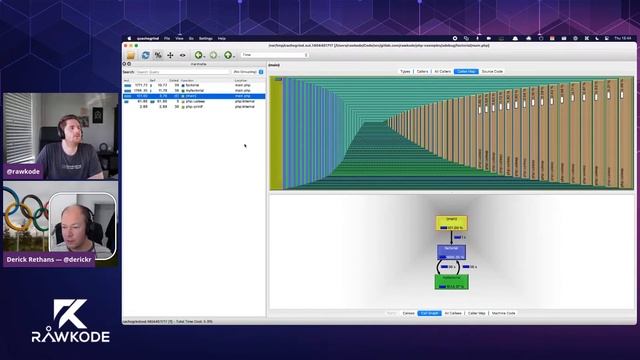The image size is (640, 360).
Task: Switch to the upper Callee Map tab
Action: pos(466,71)
